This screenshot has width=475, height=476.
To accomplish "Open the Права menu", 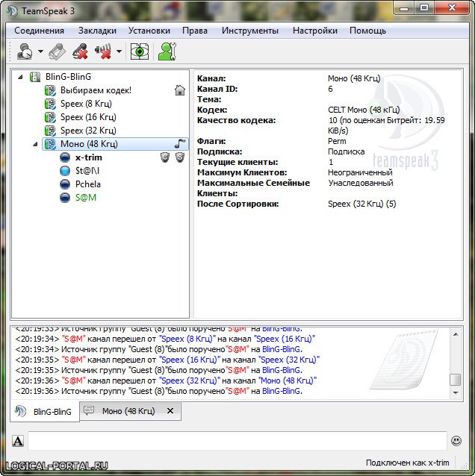I will pyautogui.click(x=195, y=31).
